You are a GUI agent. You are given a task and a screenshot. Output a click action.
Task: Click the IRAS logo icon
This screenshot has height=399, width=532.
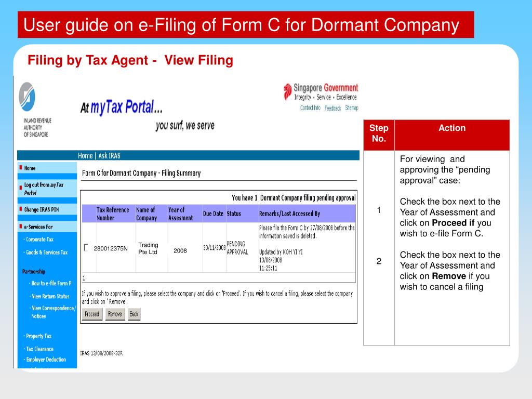pyautogui.click(x=27, y=97)
